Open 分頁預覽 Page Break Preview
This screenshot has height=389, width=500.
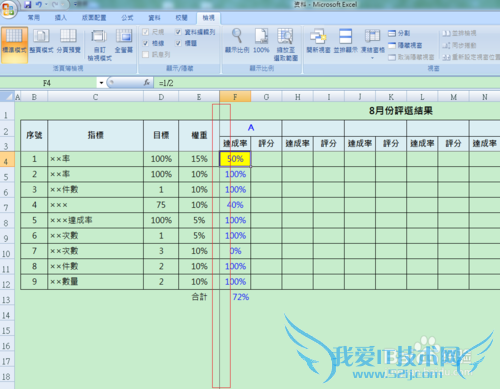tap(68, 42)
